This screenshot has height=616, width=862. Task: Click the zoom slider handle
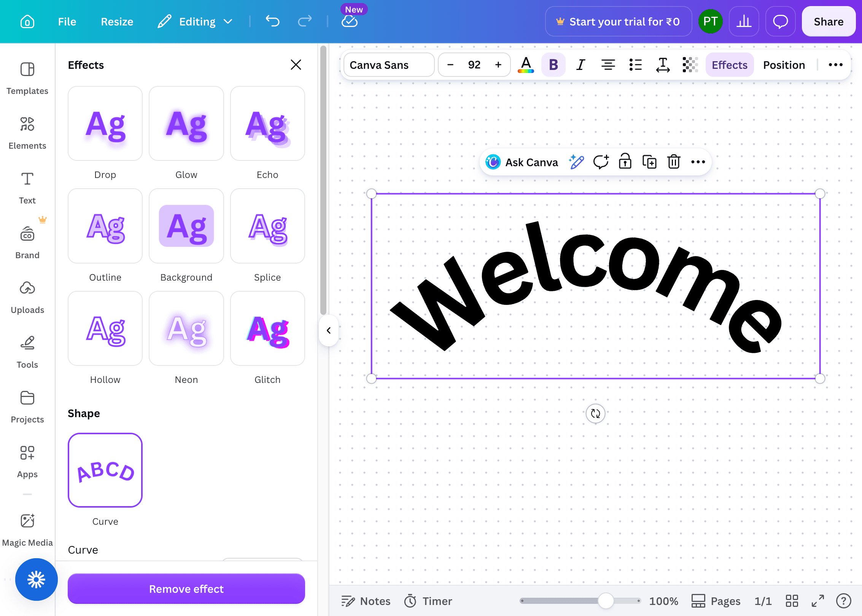tap(606, 601)
